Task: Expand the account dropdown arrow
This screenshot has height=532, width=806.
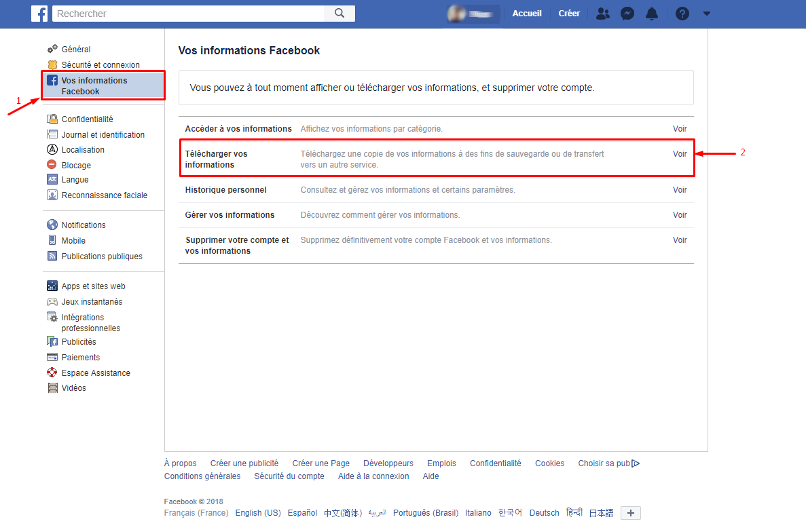Action: coord(707,14)
